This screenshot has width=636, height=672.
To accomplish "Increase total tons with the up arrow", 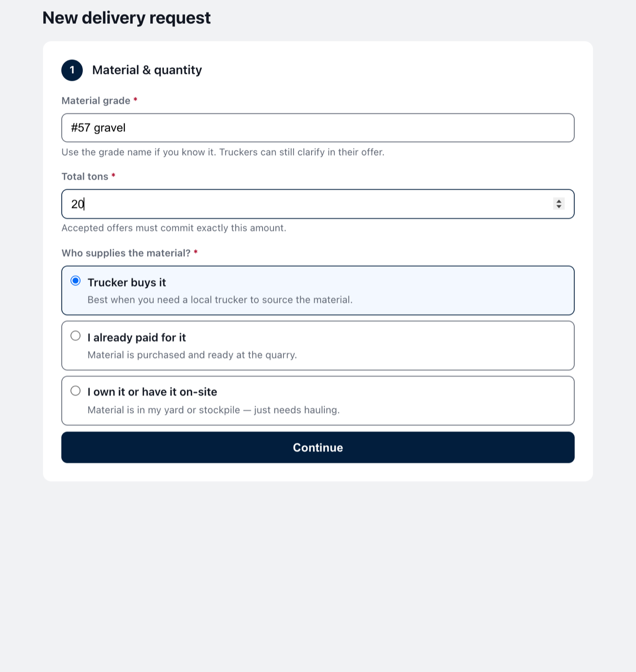I will point(559,201).
